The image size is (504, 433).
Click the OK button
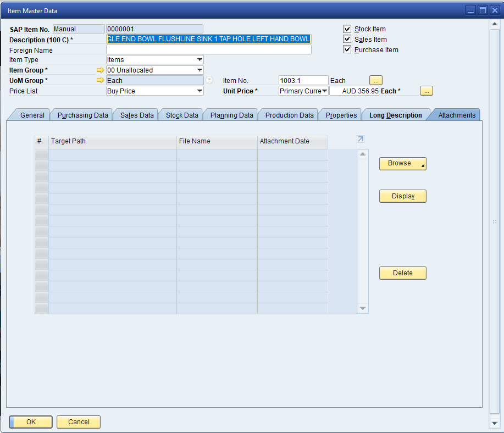[x=31, y=422]
